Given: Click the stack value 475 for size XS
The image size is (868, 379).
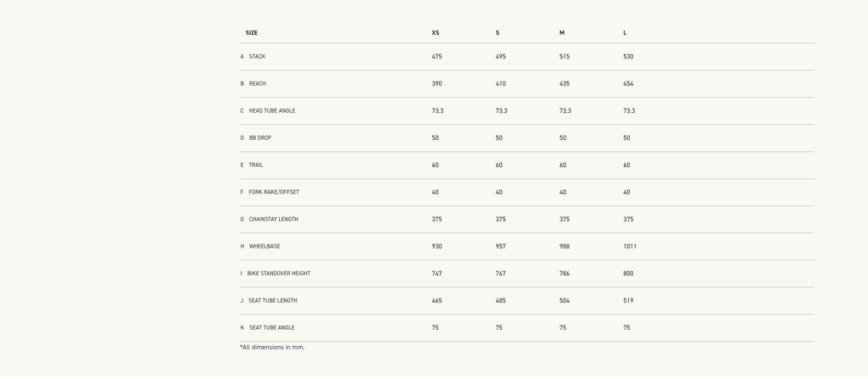Looking at the screenshot, I should point(437,57).
